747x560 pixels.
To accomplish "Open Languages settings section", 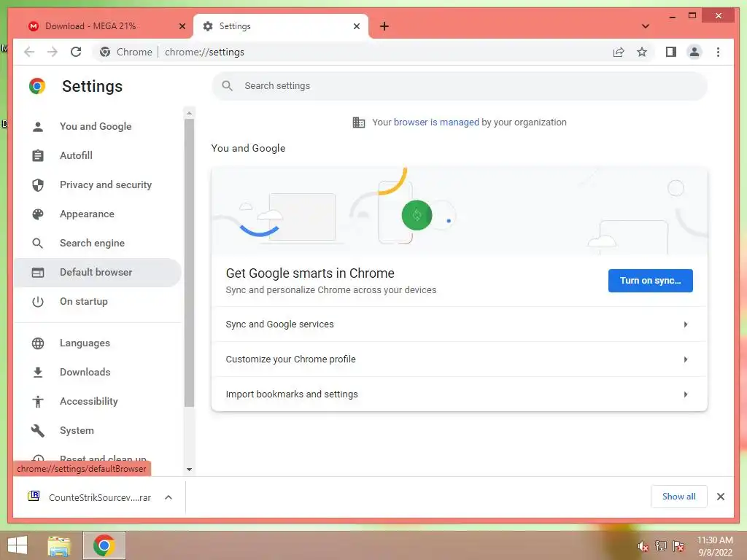I will coord(97,343).
